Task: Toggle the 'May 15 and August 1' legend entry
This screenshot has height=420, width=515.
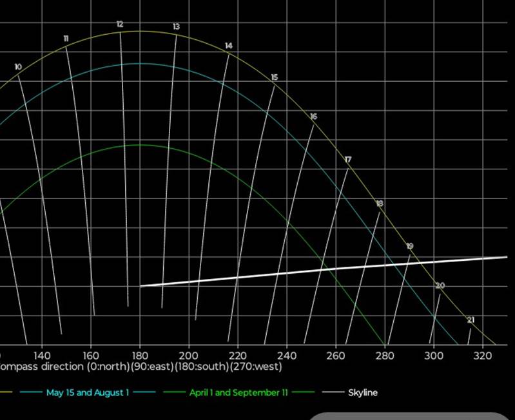Action: (x=87, y=392)
